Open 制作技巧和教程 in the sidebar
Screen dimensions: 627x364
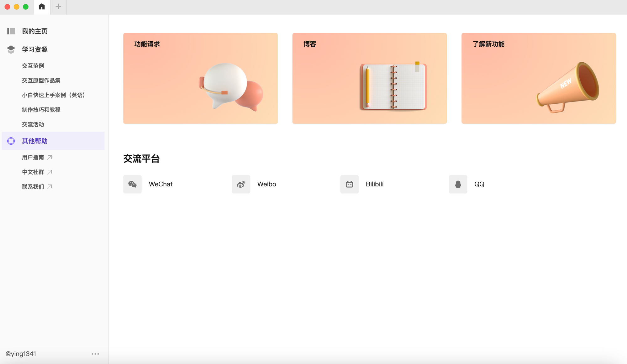[x=41, y=110]
